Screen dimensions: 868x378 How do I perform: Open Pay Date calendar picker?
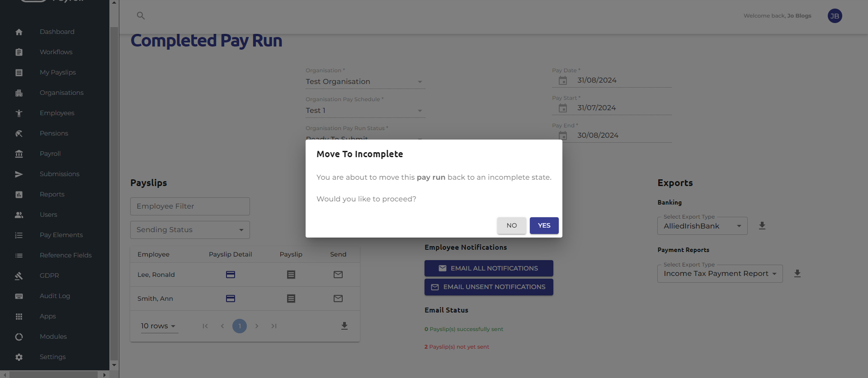pos(563,80)
